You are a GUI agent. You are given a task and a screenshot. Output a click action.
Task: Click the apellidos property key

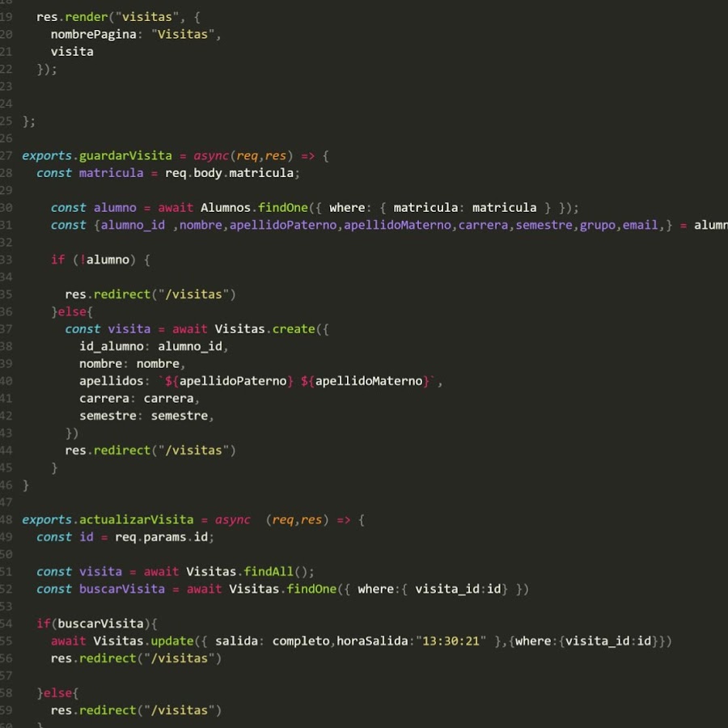tap(112, 381)
